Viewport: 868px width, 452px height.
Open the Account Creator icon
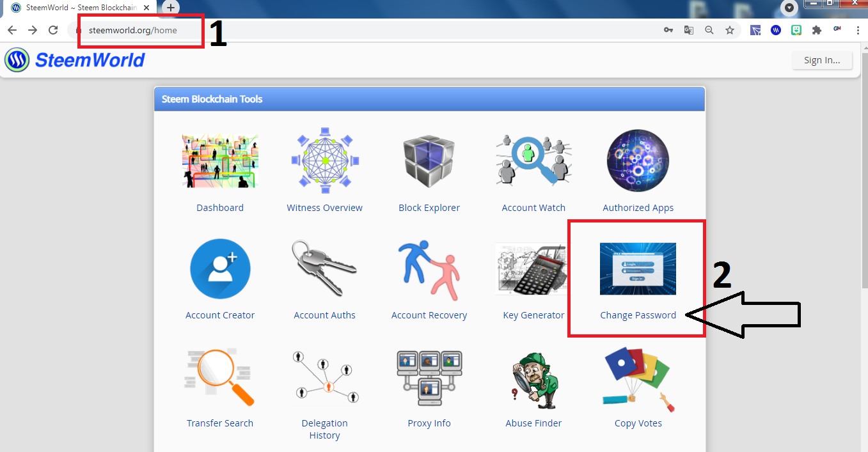click(220, 269)
